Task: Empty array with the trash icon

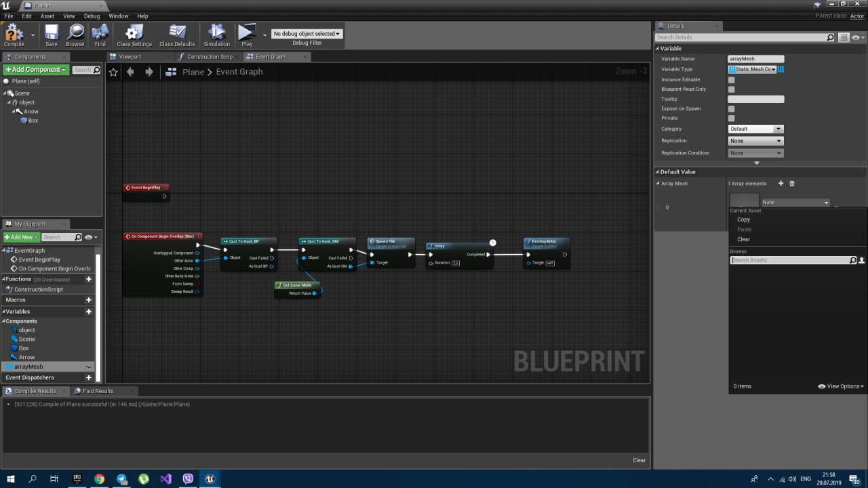Action: tap(791, 184)
